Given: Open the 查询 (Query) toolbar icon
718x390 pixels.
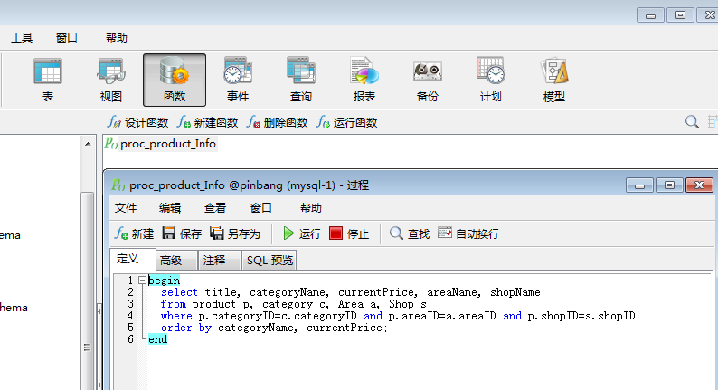Looking at the screenshot, I should coord(301,80).
